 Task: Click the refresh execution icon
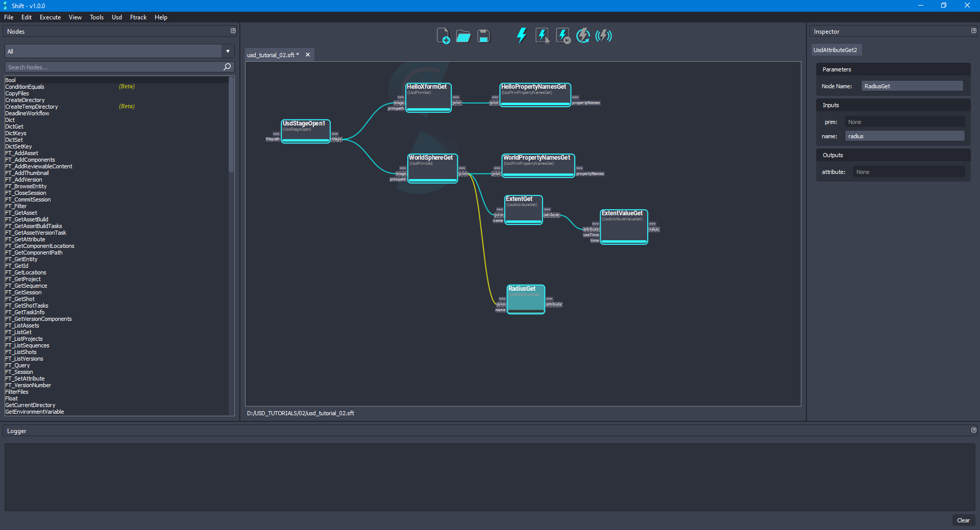582,35
